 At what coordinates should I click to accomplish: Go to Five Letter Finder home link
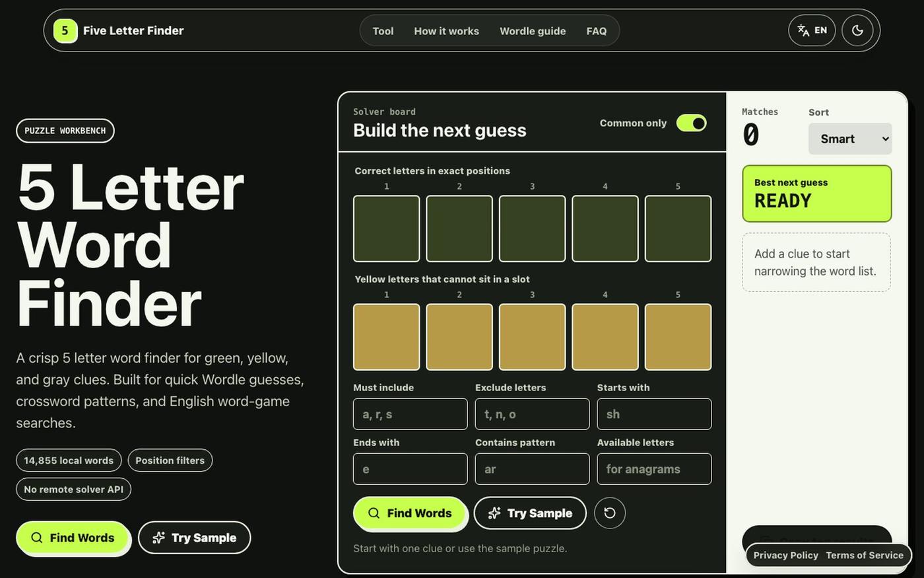pyautogui.click(x=119, y=30)
